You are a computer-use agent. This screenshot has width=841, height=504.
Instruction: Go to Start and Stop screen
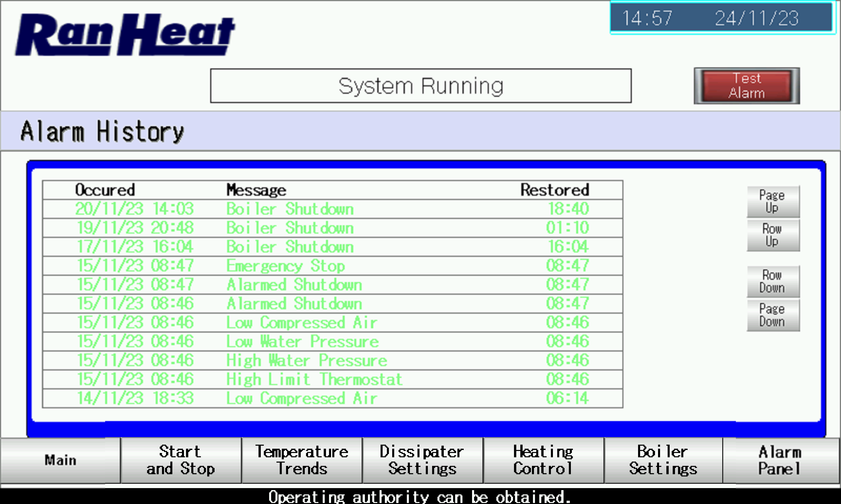(x=181, y=460)
